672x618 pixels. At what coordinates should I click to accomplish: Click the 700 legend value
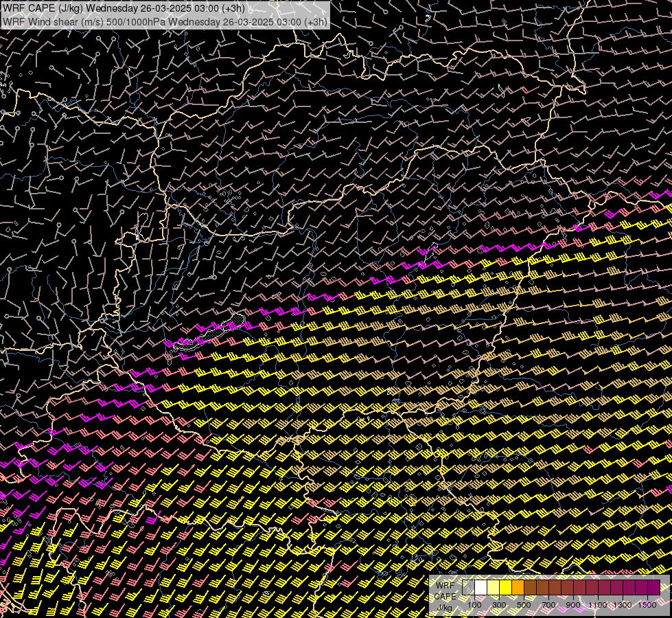point(548,605)
